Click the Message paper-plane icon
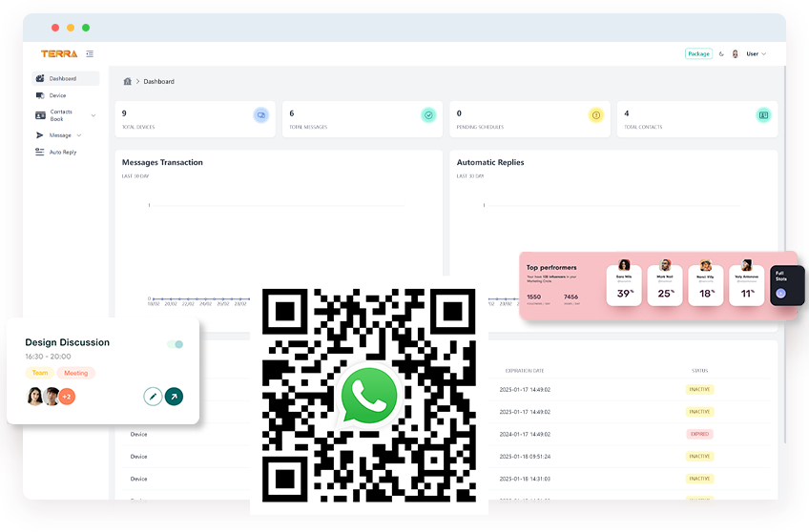The width and height of the screenshot is (809, 532). [x=40, y=135]
